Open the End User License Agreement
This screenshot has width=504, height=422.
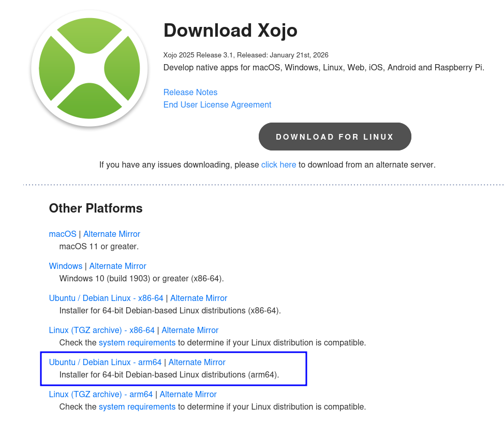(x=217, y=104)
